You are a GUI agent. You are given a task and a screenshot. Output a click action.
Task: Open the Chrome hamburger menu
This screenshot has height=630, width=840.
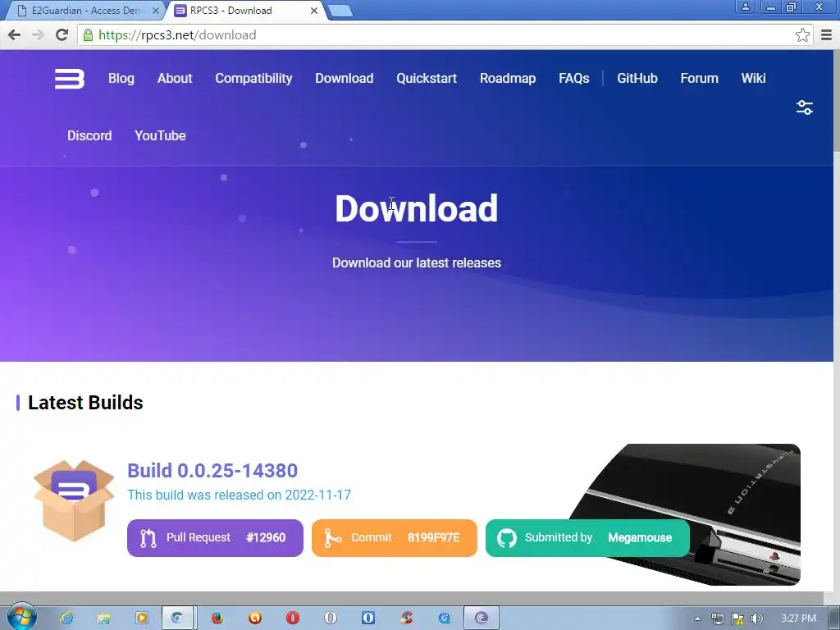click(x=826, y=35)
